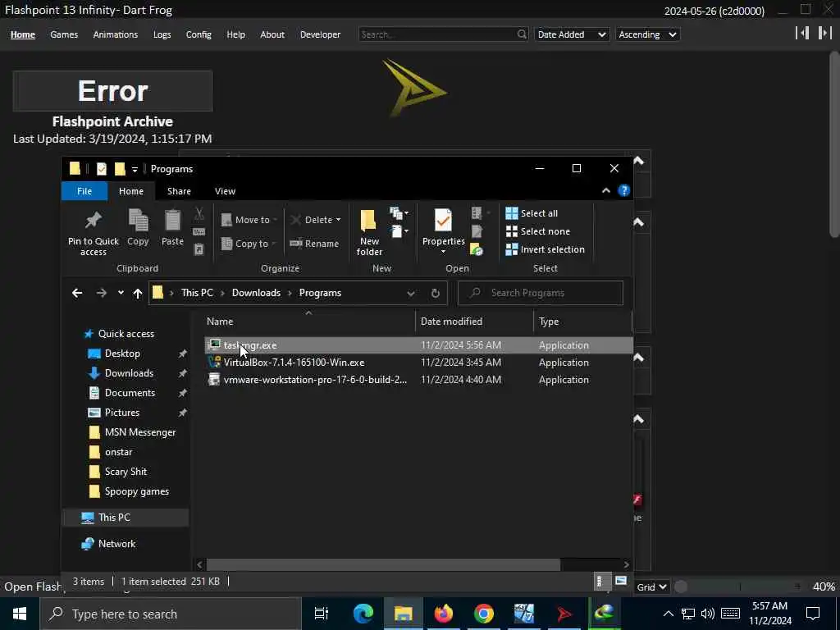The image size is (840, 630).
Task: Open Quick access in navigation pane
Action: coord(126,334)
